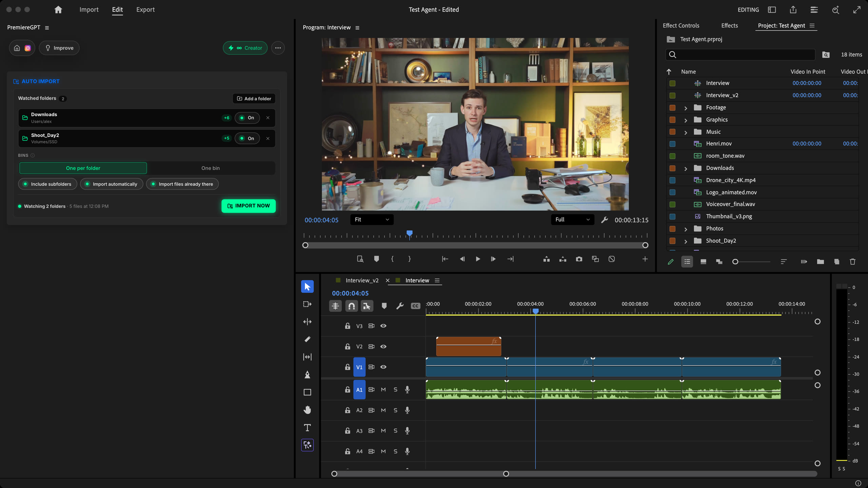Switch to the Interview_v2 timeline tab
This screenshot has width=868, height=488.
(361, 280)
